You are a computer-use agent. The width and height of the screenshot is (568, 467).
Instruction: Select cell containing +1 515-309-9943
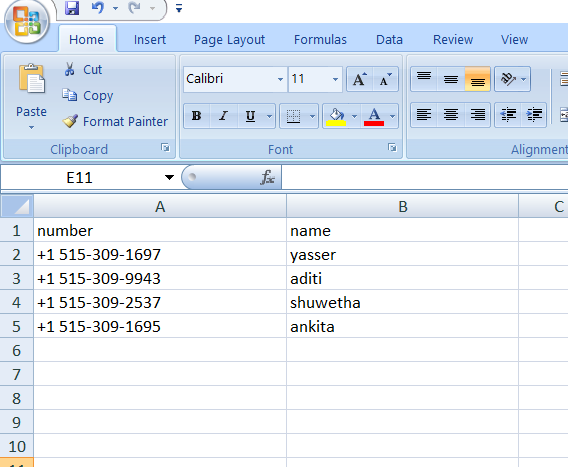[x=160, y=278]
